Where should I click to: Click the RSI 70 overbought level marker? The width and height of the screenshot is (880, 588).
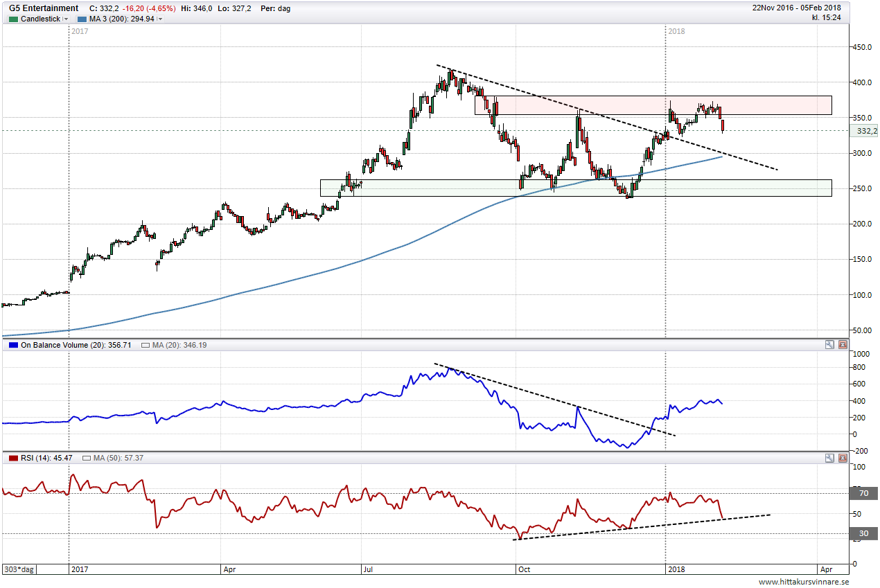[x=863, y=494]
